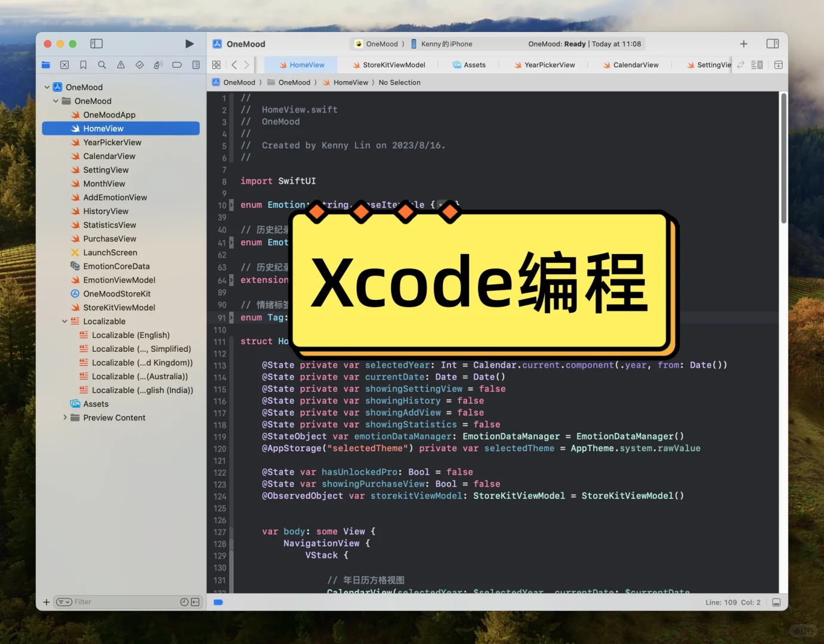This screenshot has width=824, height=644.
Task: Open the Project navigator folder icon
Action: [x=45, y=64]
